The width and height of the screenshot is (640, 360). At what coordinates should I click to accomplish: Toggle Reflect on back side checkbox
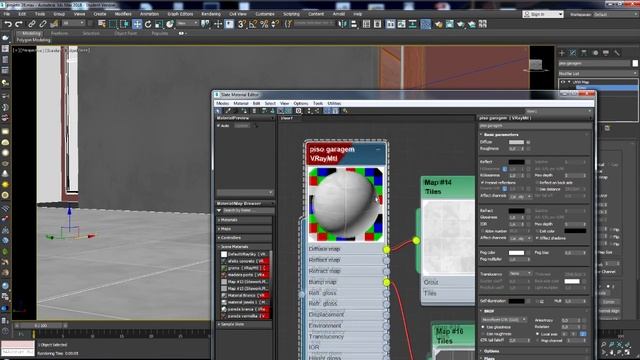coord(537,182)
